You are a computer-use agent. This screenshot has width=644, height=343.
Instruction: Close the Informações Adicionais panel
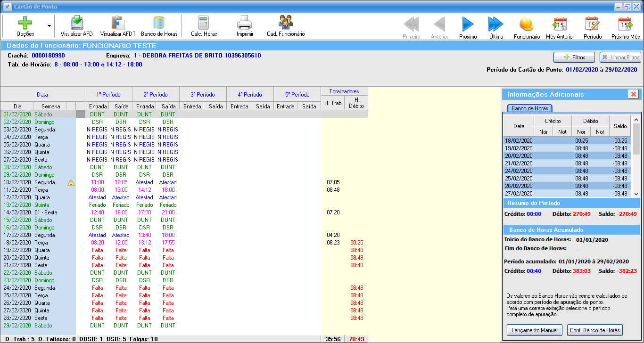tap(633, 94)
